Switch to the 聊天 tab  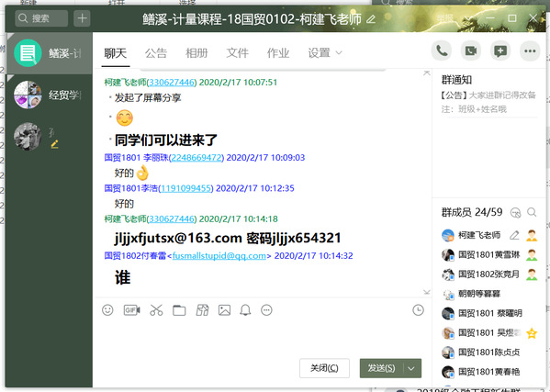pos(116,53)
